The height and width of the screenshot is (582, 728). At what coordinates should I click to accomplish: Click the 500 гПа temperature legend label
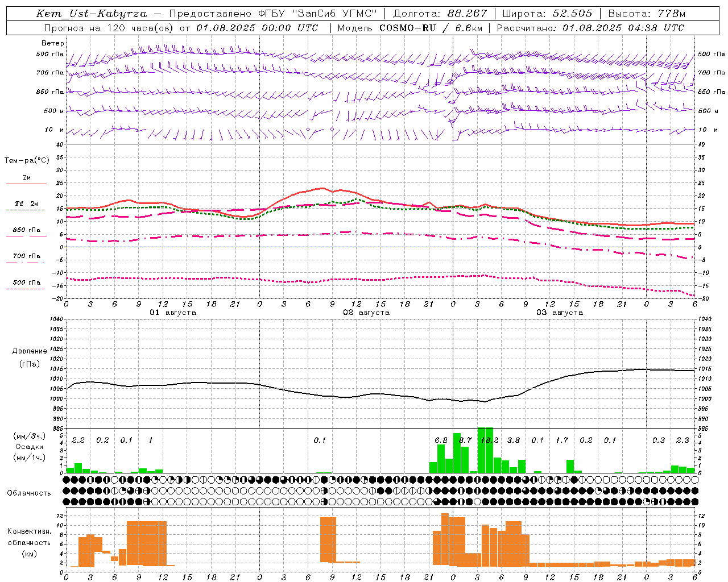click(x=26, y=282)
